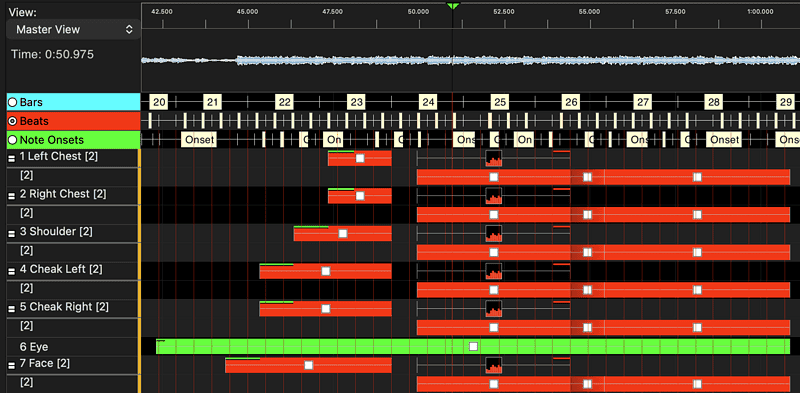The image size is (800, 393).
Task: Select bar 27 timing mark
Action: (x=642, y=102)
